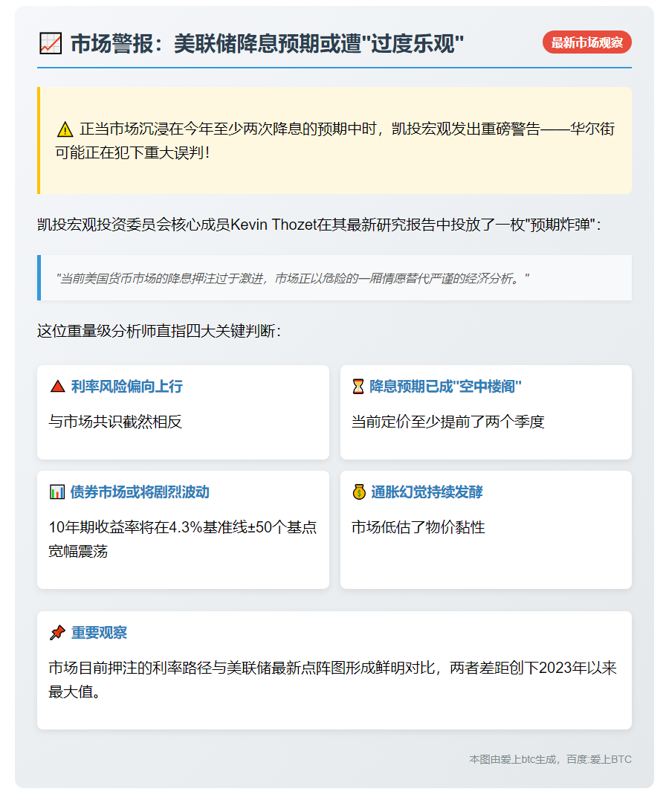Viewport: 669px width, 812px height.
Task: Click the bar chart icon on 债券市场 card
Action: coord(58,492)
